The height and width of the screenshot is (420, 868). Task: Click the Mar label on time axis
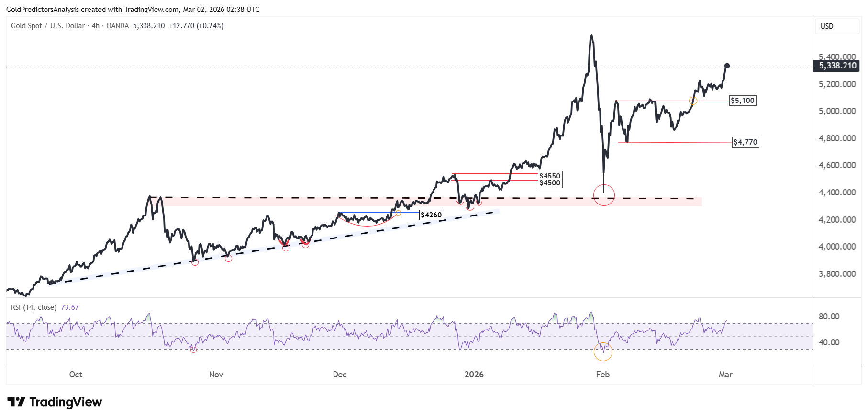tap(725, 375)
